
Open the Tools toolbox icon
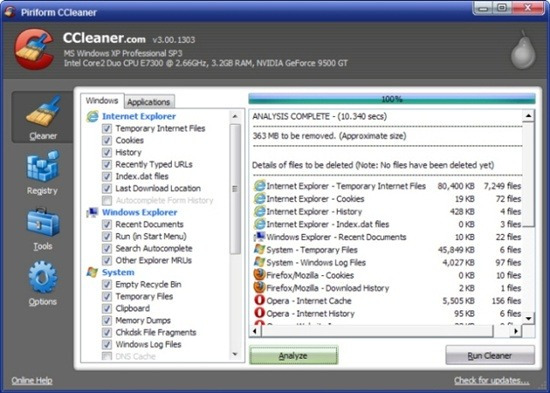pos(43,222)
